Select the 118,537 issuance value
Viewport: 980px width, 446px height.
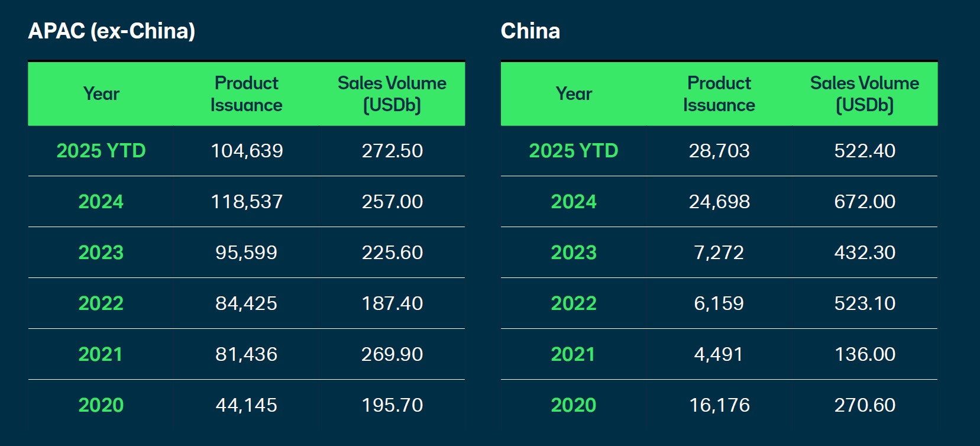click(x=247, y=202)
